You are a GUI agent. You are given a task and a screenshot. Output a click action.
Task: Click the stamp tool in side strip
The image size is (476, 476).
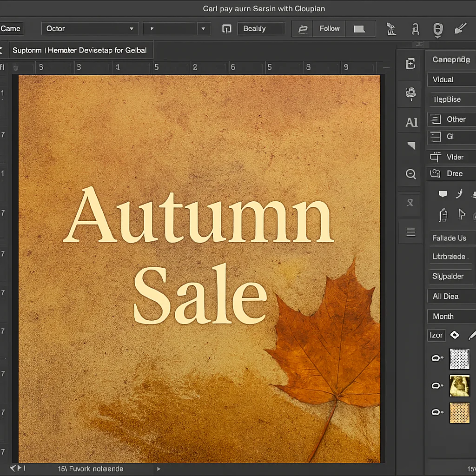click(x=411, y=93)
